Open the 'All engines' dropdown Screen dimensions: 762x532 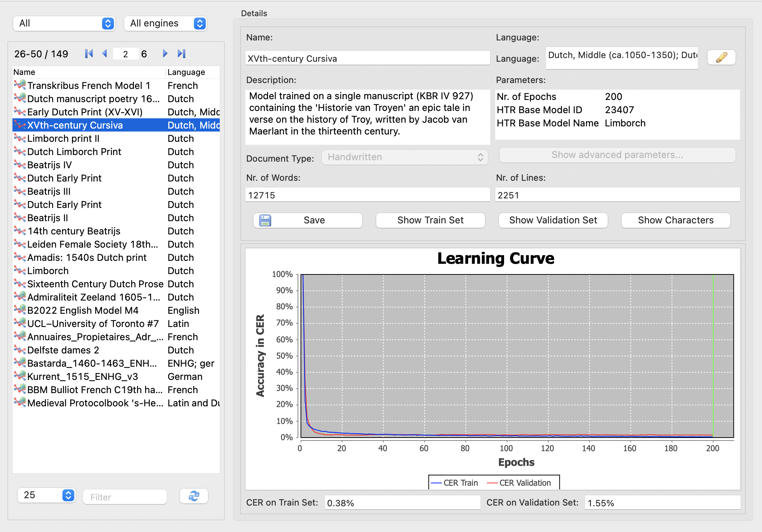pyautogui.click(x=165, y=24)
